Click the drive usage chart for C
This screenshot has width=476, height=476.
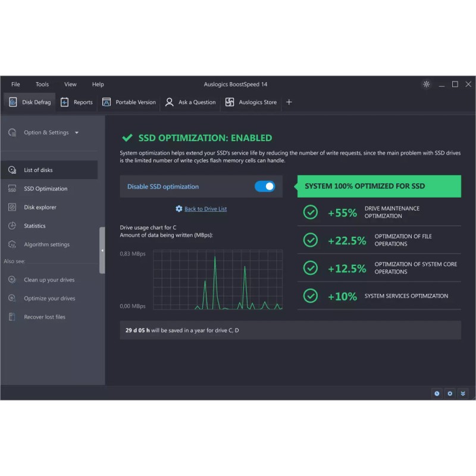click(217, 280)
